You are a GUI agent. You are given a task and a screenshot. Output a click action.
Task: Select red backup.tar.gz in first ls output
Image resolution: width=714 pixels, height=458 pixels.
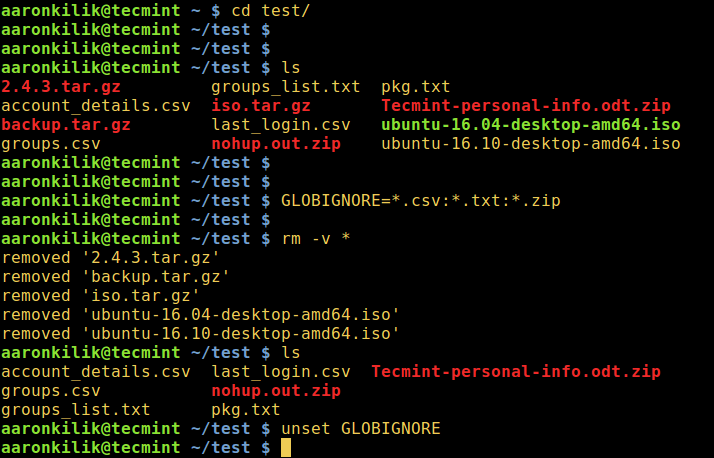(66, 124)
